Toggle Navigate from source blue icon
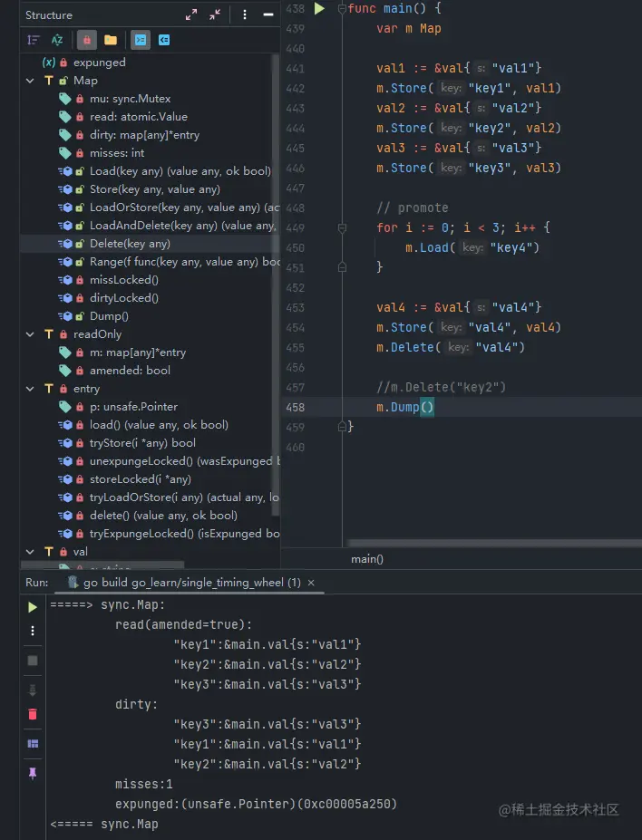 [x=164, y=40]
